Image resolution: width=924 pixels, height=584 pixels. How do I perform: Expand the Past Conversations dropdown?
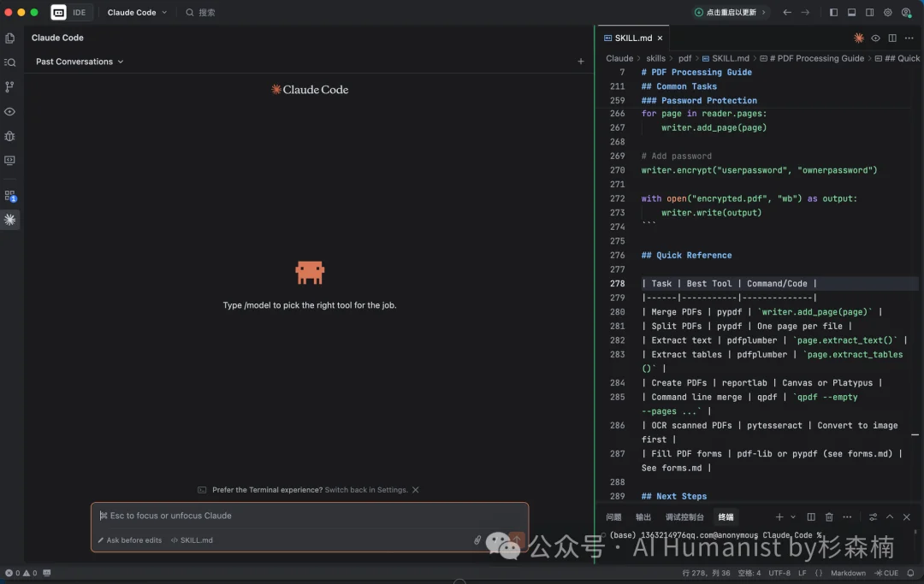point(80,62)
